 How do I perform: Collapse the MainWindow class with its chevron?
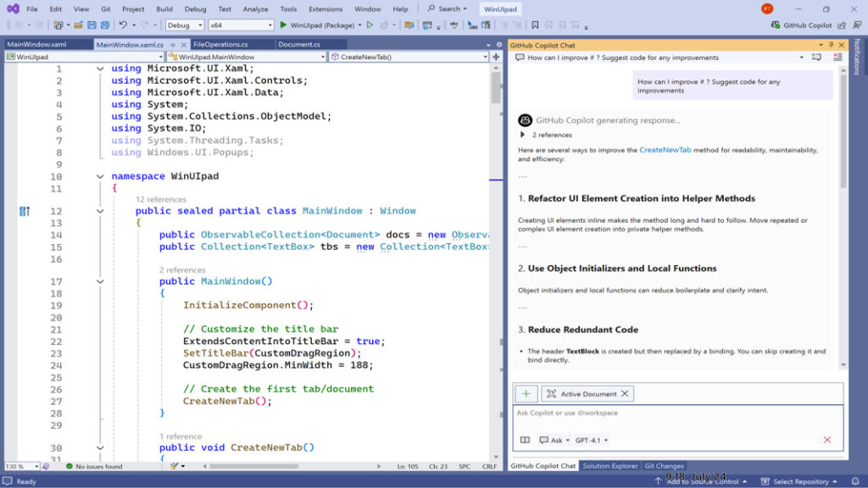point(100,210)
